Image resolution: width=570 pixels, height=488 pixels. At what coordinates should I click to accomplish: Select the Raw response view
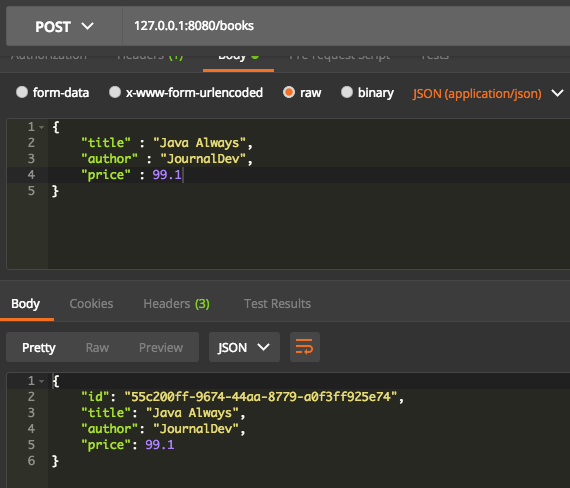(x=97, y=348)
